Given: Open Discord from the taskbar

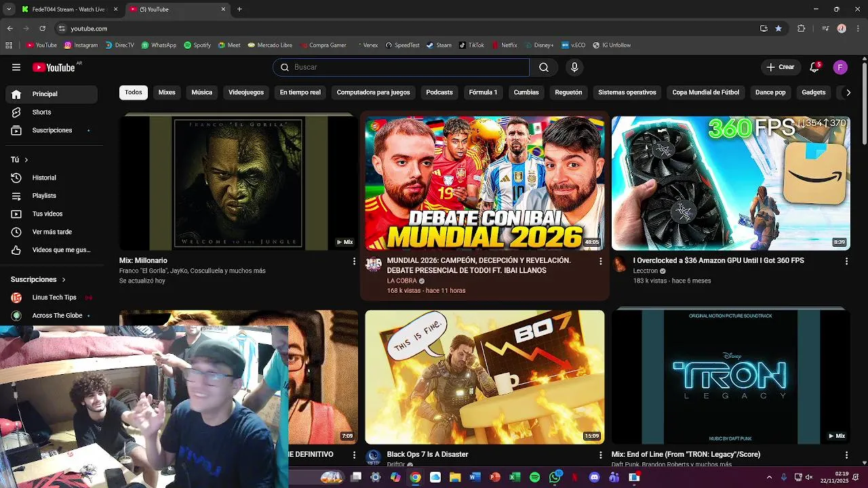Looking at the screenshot, I should (x=595, y=477).
